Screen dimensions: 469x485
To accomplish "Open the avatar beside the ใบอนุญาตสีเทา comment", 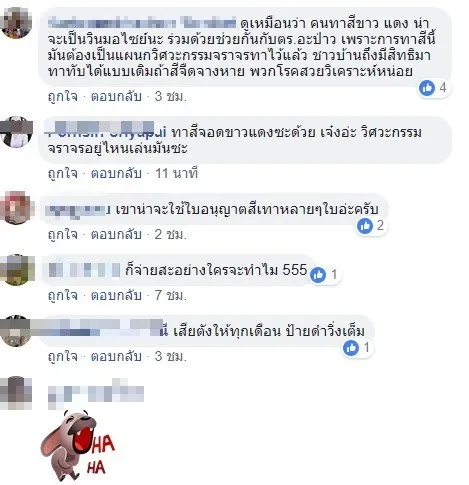I will [16, 207].
